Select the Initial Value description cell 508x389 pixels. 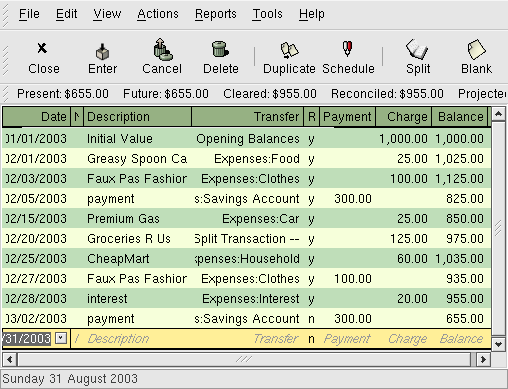pos(137,139)
